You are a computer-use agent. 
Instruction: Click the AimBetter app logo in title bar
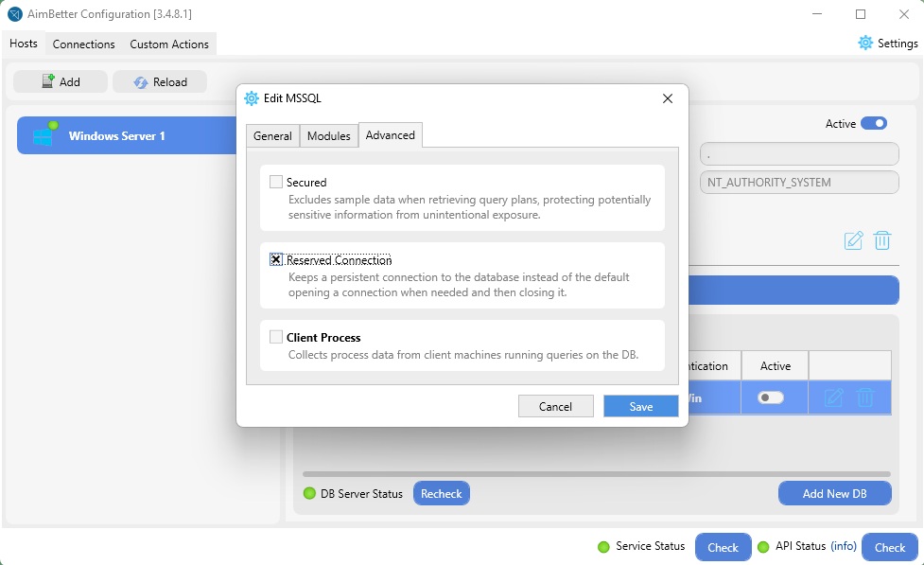click(x=15, y=14)
